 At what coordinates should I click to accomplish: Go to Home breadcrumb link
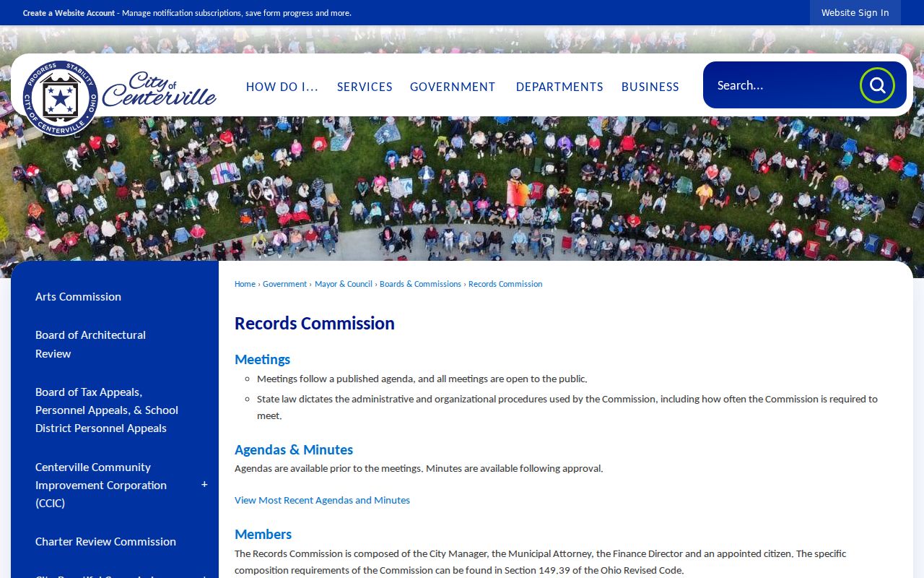pos(245,284)
